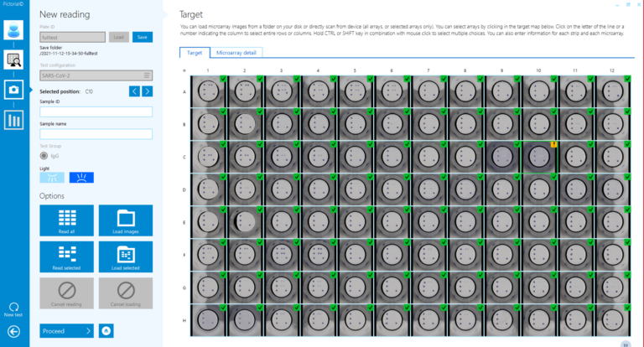644x347 pixels.
Task: Select the camera reading sidebar icon
Action: [13, 90]
